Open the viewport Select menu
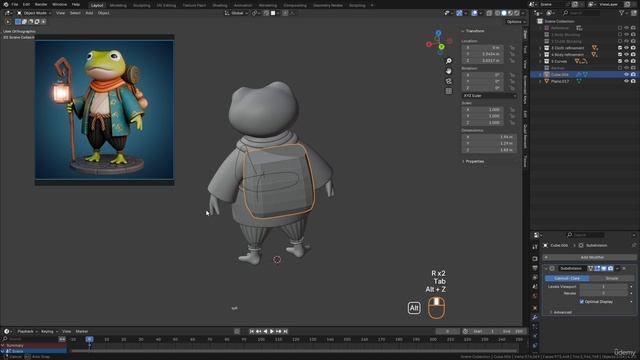Screen dimensions: 640x360 (75, 13)
